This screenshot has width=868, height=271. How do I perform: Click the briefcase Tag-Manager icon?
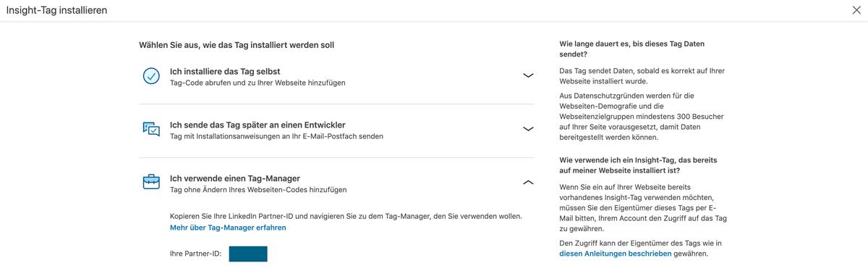click(x=151, y=182)
